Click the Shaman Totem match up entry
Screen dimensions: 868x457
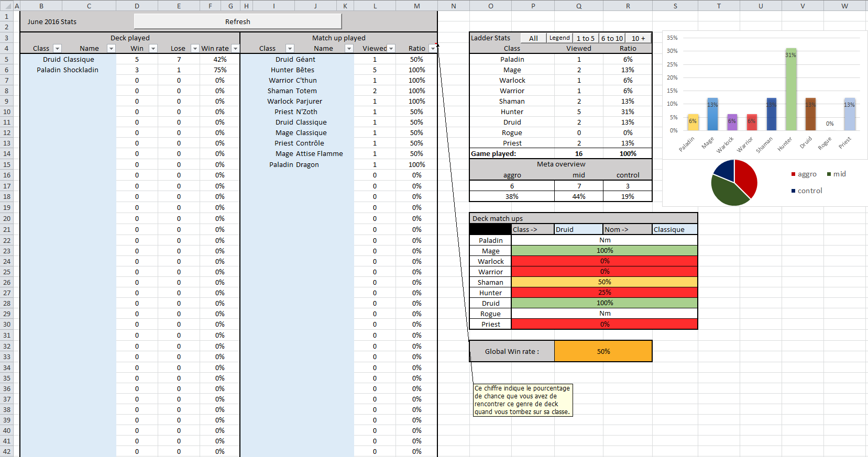(292, 91)
